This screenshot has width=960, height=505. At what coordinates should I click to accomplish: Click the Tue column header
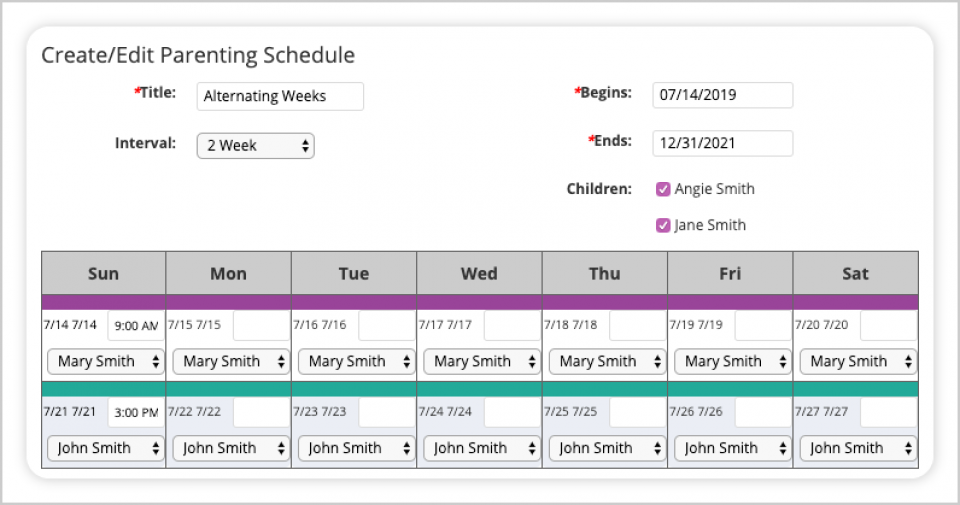(354, 273)
